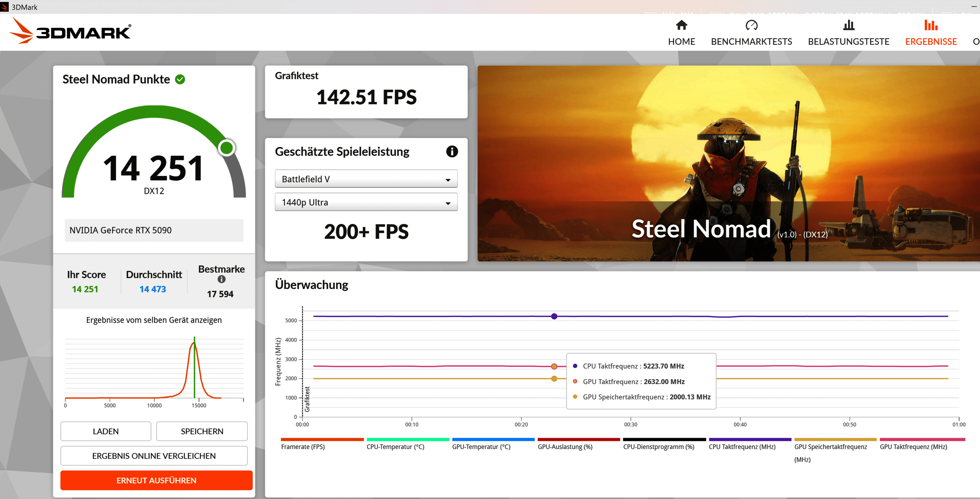
Task: Click ERGEBNIS ONLINE VERGLEICHEN button
Action: pos(154,456)
